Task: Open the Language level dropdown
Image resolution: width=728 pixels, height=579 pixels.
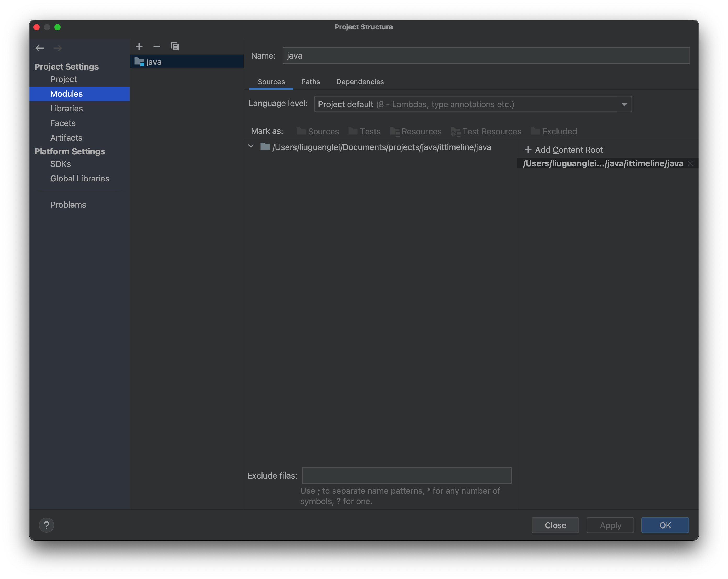Action: click(471, 104)
